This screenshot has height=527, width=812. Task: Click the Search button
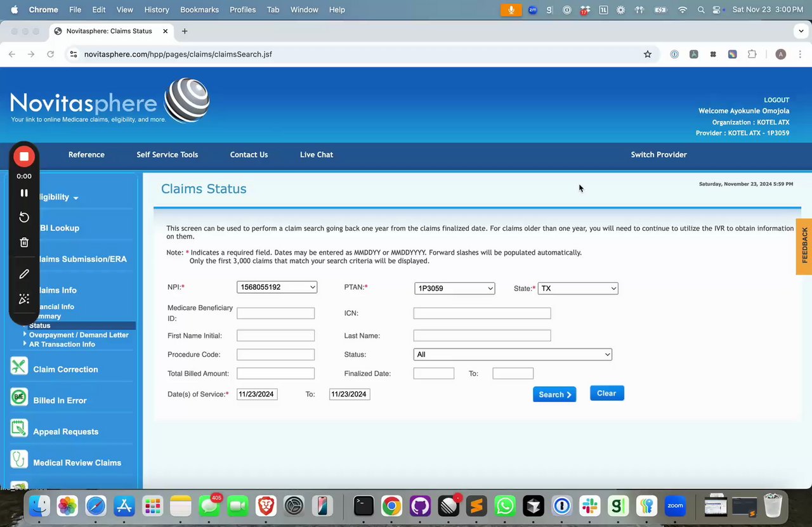(554, 394)
